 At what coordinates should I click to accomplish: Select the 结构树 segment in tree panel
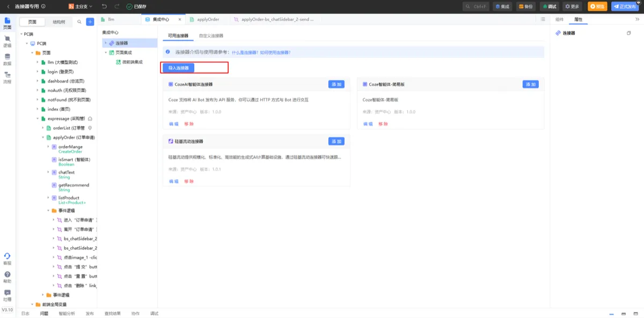point(59,22)
